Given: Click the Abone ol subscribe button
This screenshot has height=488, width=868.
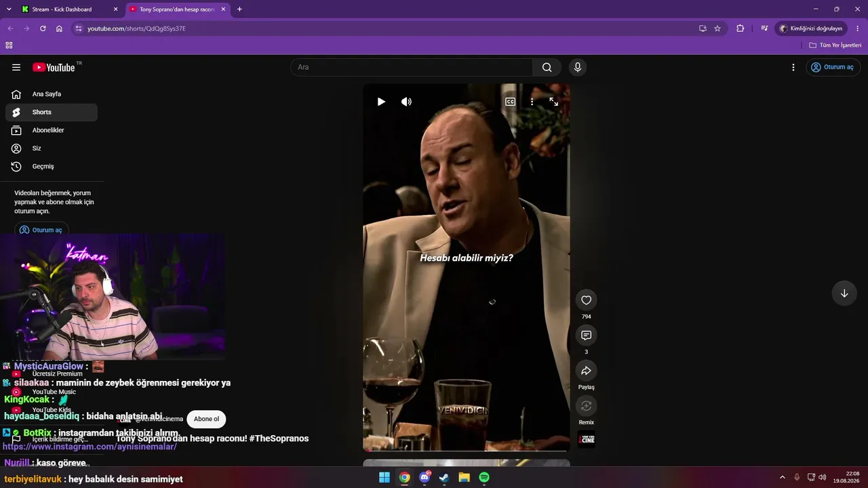Looking at the screenshot, I should point(206,419).
